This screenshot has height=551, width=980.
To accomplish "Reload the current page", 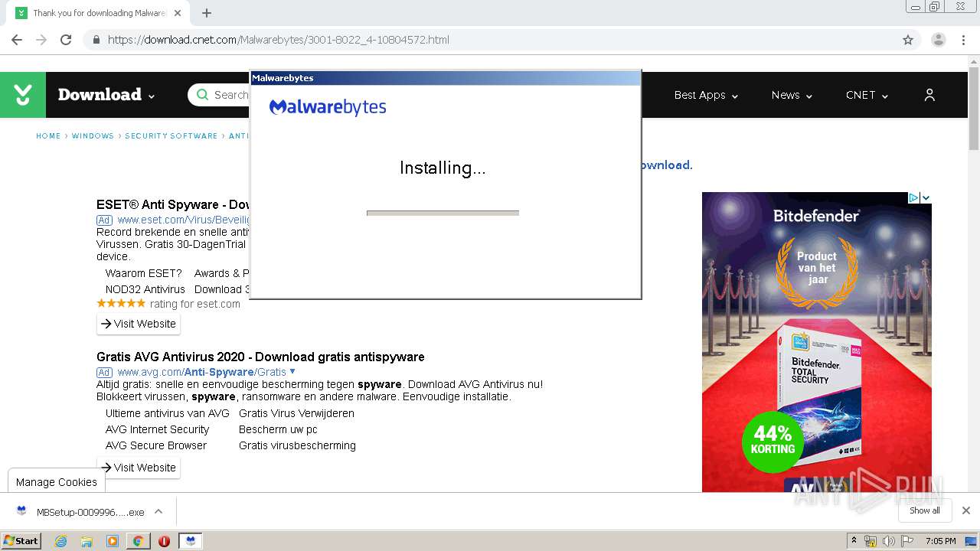I will coord(66,40).
